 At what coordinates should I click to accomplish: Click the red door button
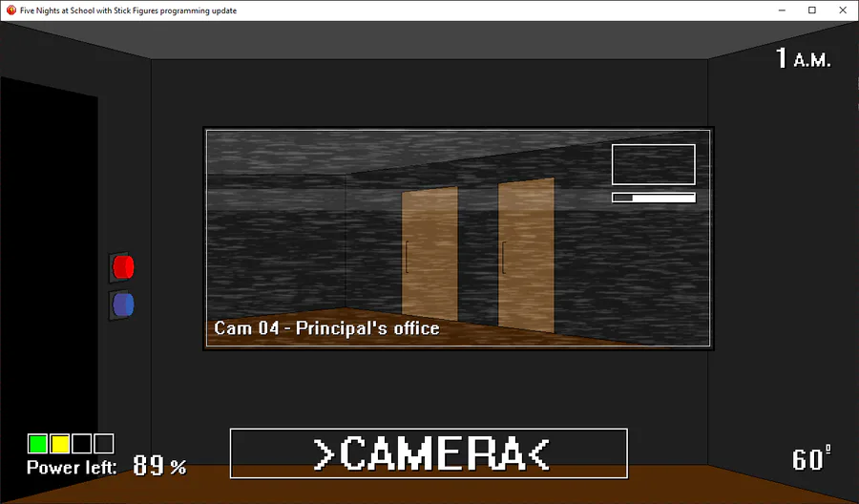pos(123,267)
